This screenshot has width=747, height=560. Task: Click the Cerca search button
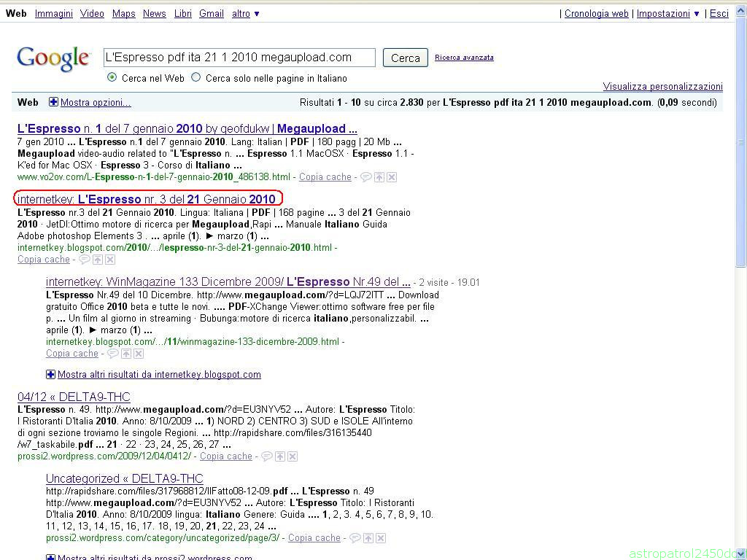tap(406, 58)
